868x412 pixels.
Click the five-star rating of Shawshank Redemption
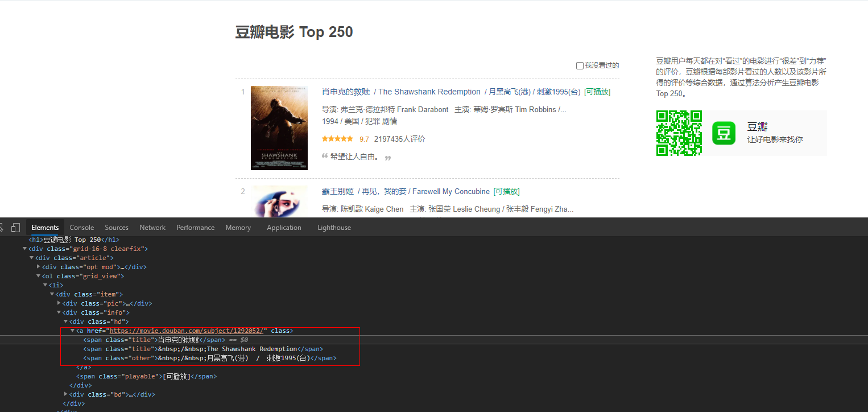[x=337, y=139]
